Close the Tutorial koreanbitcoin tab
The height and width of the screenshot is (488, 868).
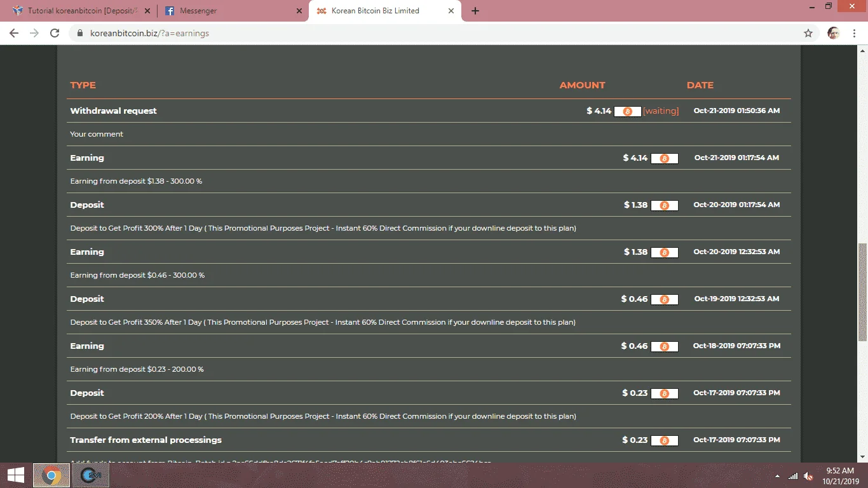(x=147, y=11)
